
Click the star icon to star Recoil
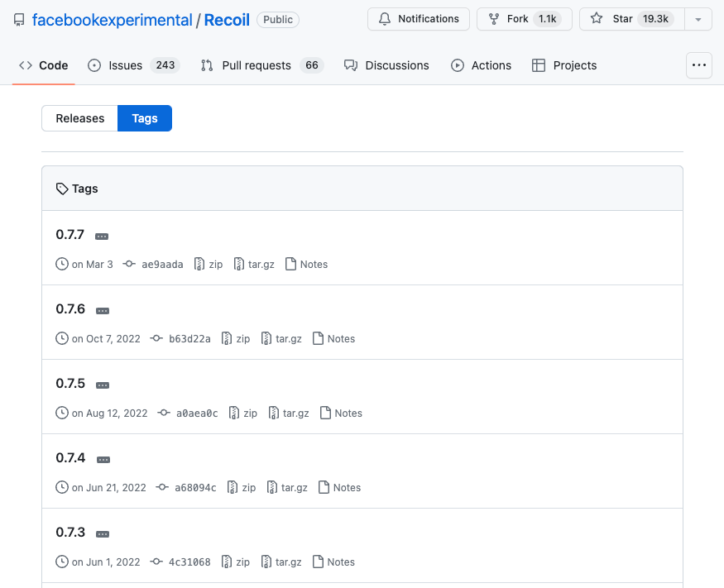coord(597,19)
